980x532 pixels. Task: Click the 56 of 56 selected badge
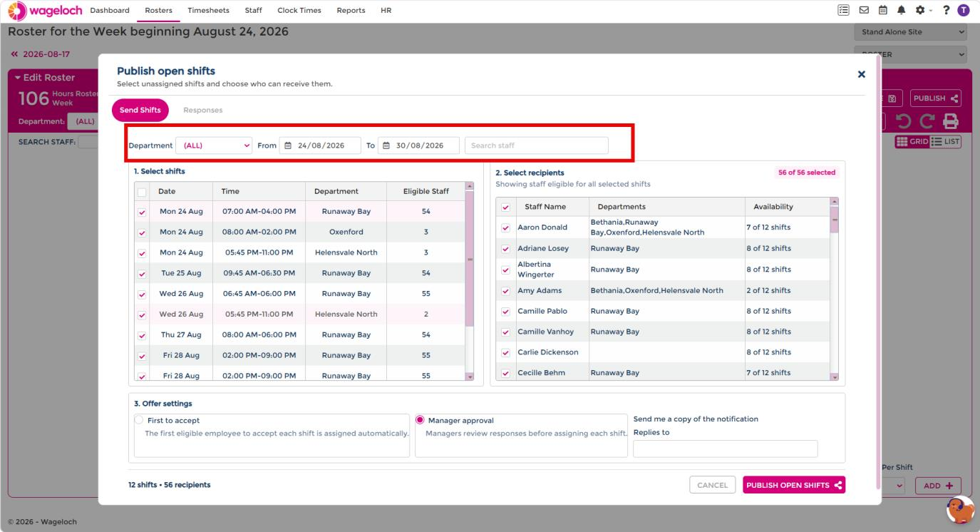(x=808, y=173)
